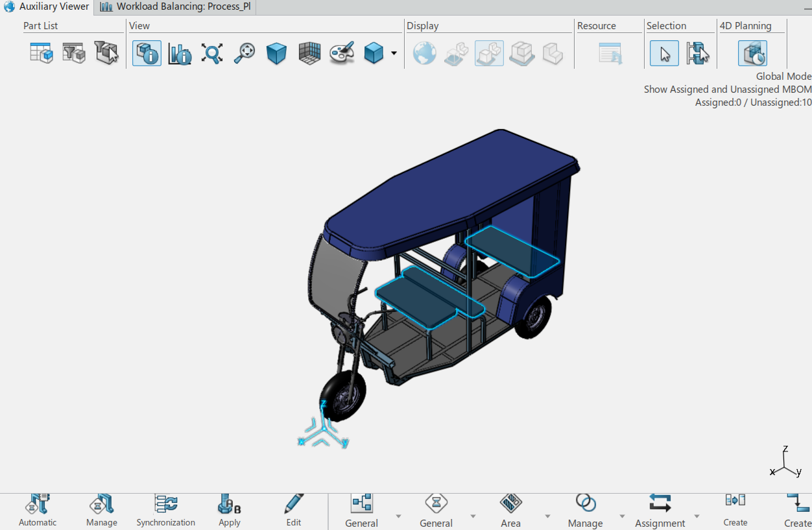Expand the Assignment dropdown arrow
The width and height of the screenshot is (812, 530).
tap(697, 516)
